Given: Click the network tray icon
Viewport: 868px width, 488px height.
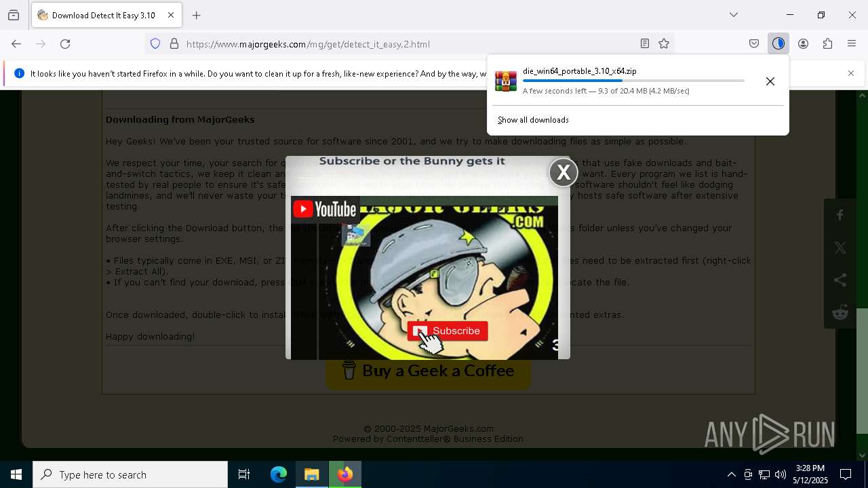Looking at the screenshot, I should coord(764,474).
